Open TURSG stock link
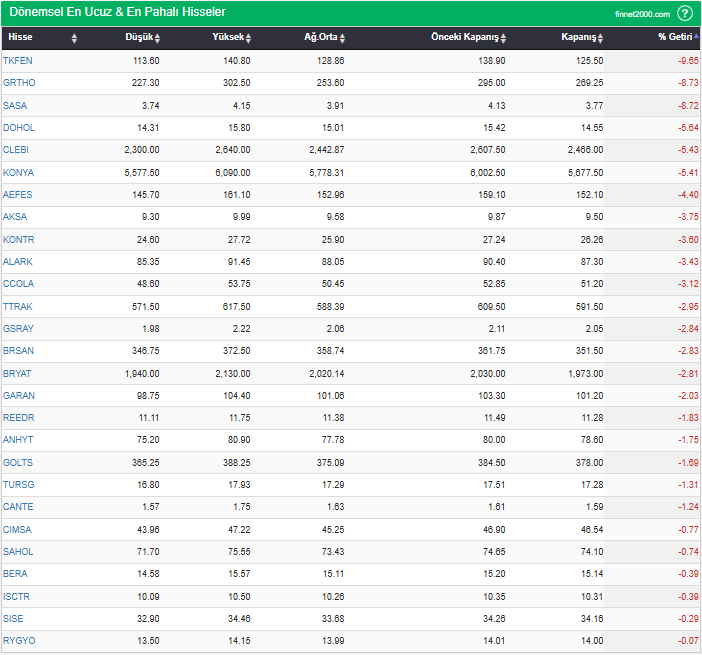The image size is (702, 655). point(18,484)
